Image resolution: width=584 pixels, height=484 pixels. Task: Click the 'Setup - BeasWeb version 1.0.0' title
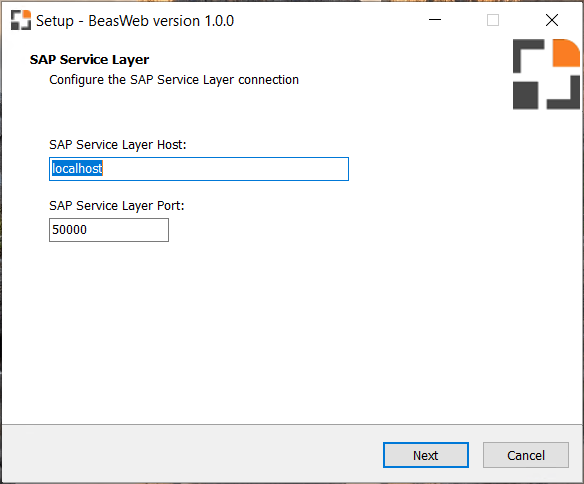coord(135,20)
